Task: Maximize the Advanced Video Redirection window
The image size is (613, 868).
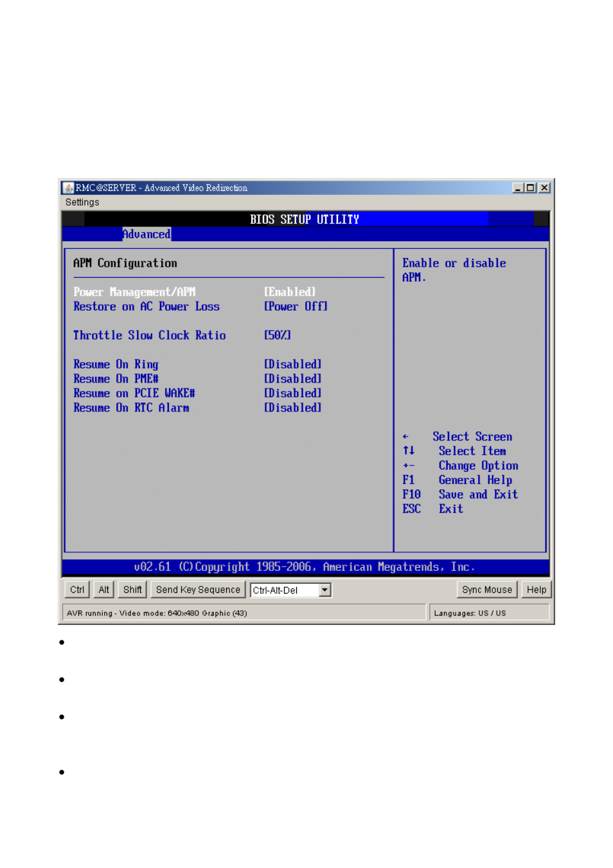Action: coord(530,188)
